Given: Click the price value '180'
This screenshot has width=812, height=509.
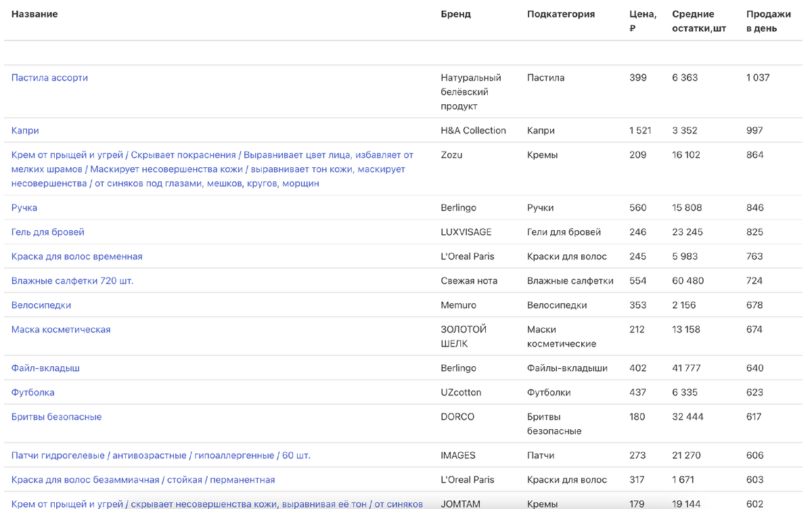Looking at the screenshot, I should (637, 417).
